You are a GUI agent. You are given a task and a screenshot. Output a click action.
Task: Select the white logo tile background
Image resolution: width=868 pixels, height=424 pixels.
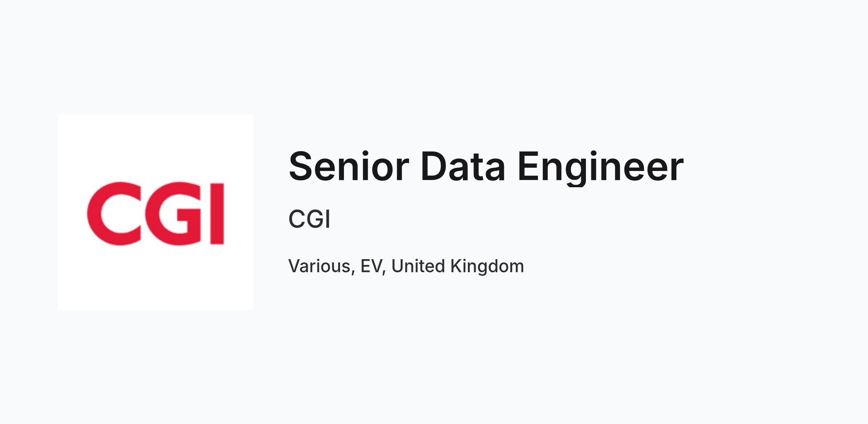point(156,212)
